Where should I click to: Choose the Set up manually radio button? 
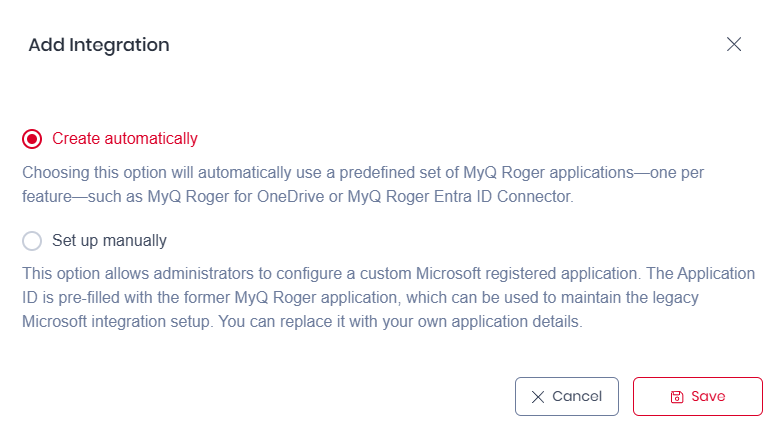pyautogui.click(x=32, y=241)
